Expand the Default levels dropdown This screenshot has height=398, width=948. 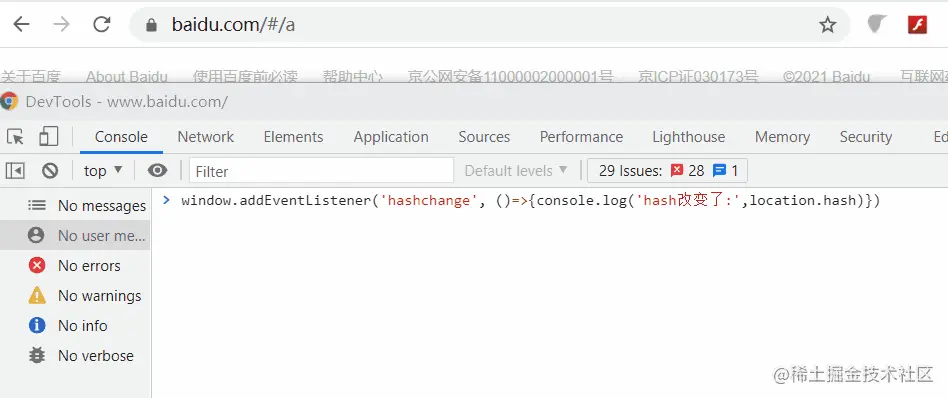coord(516,171)
